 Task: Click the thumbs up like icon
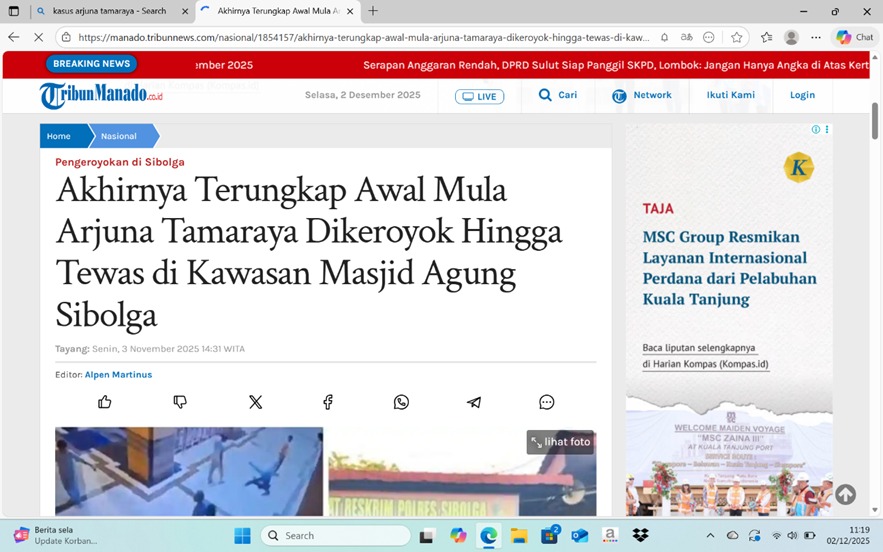[105, 402]
